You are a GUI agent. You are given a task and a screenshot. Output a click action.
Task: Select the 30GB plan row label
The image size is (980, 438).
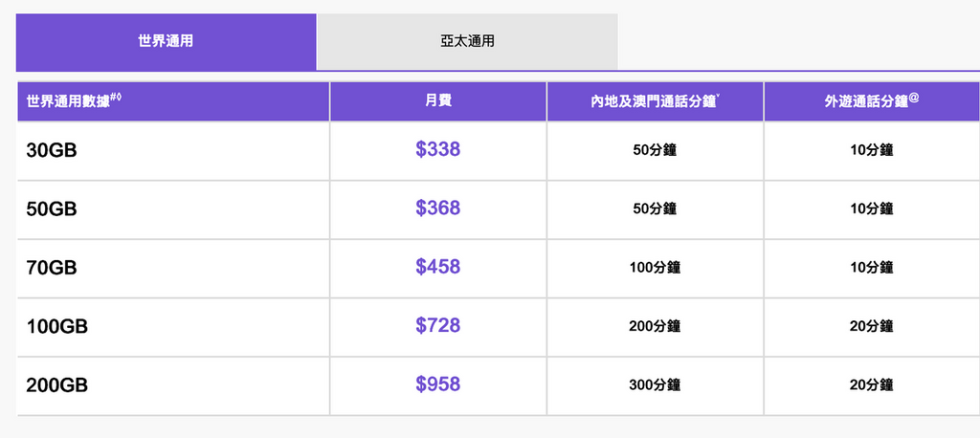(x=52, y=150)
